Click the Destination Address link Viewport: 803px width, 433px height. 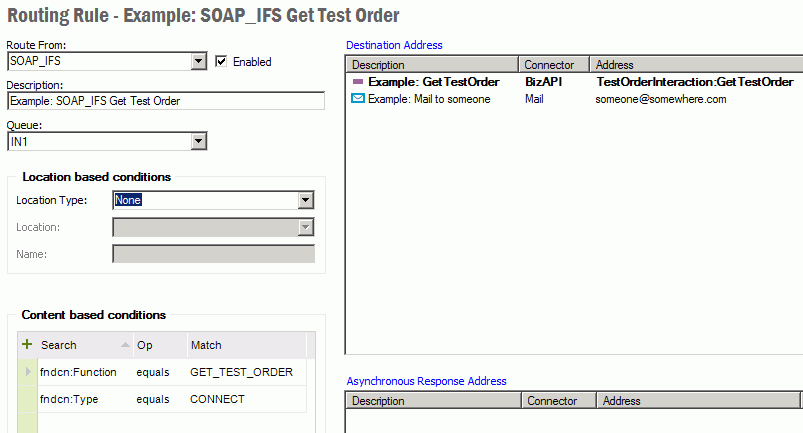(x=394, y=45)
